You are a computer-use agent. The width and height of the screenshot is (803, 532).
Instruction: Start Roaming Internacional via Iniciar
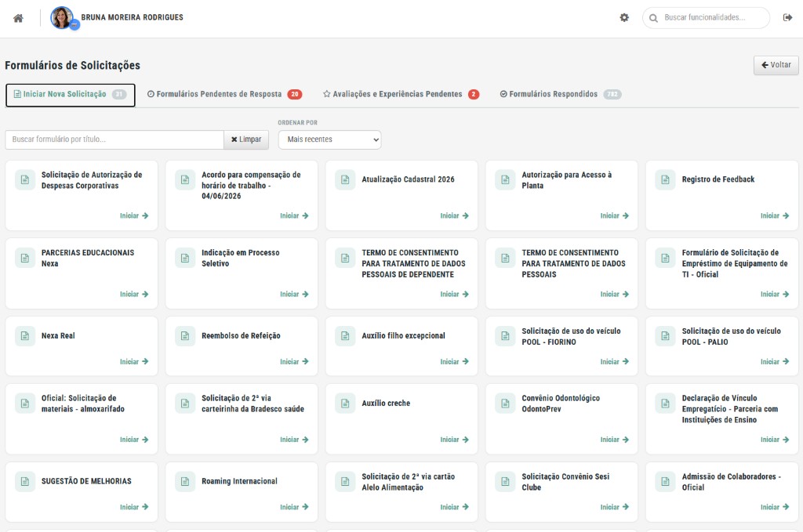(295, 507)
